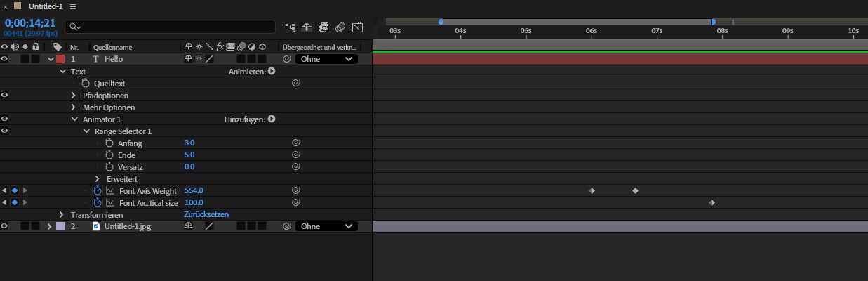Toggle the Font Axis Weight stopwatch
The width and height of the screenshot is (868, 281).
pyautogui.click(x=98, y=190)
